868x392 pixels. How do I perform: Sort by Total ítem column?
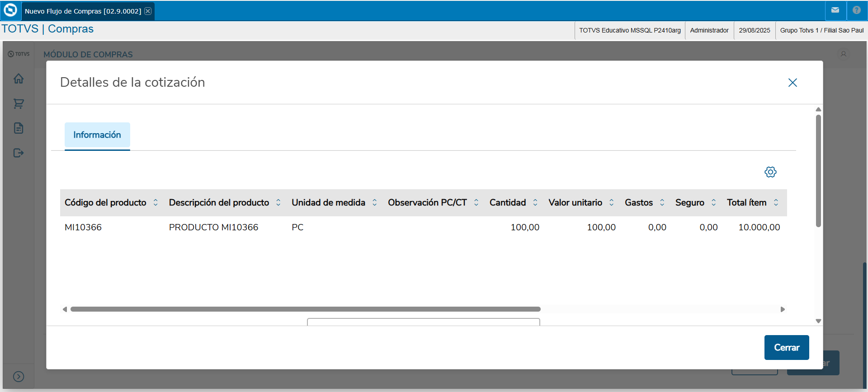pos(776,203)
